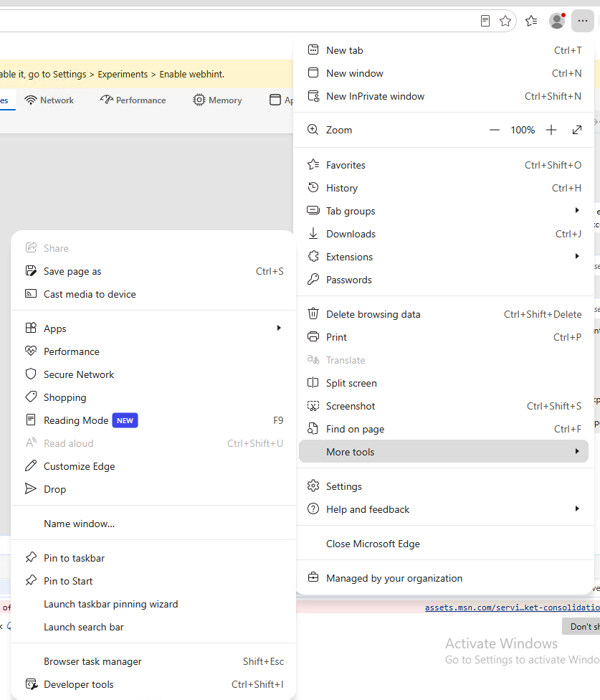Click the Passwords key icon
Image resolution: width=600 pixels, height=700 pixels.
click(313, 280)
